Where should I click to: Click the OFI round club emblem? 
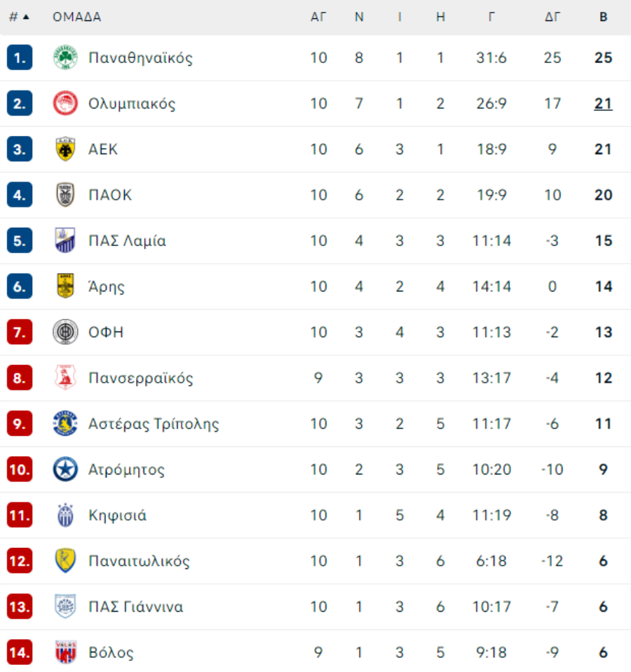[x=65, y=332]
